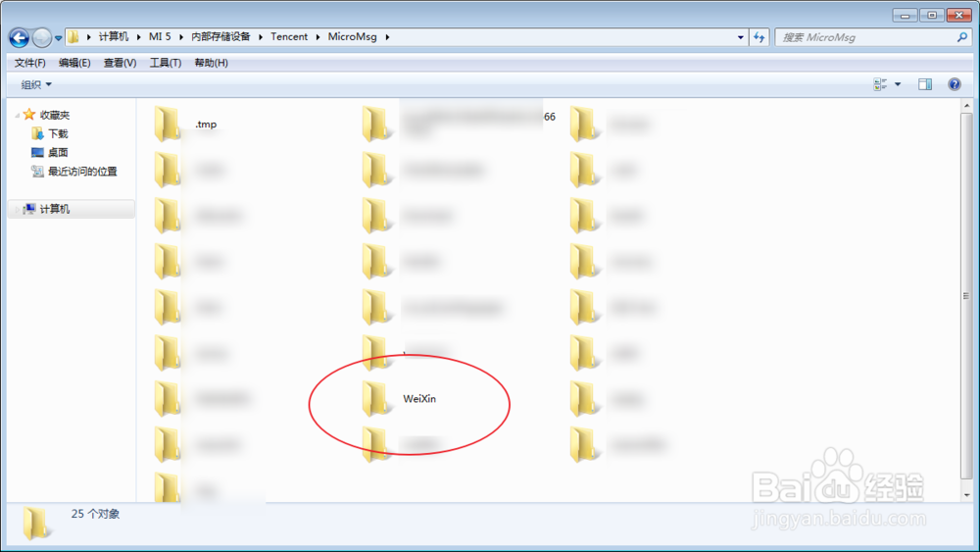Expand subfolder arrow after MicroMsg breadcrumb
The height and width of the screenshot is (552, 980).
pos(387,37)
